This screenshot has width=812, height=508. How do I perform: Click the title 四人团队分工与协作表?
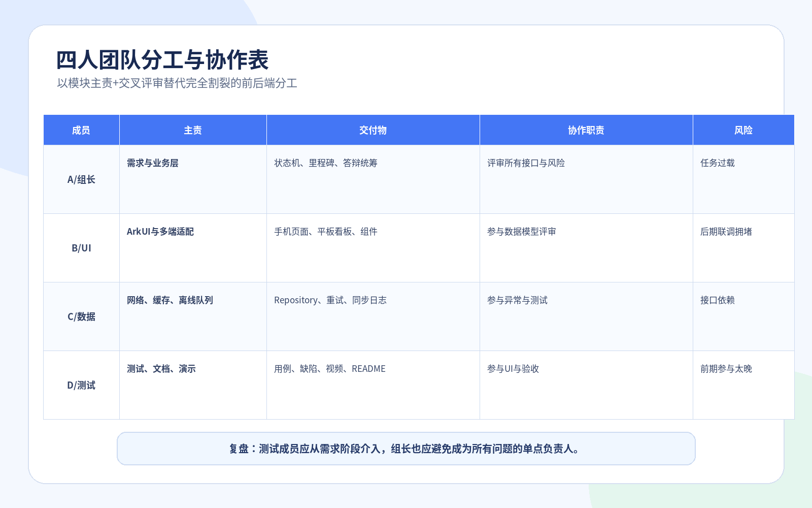point(162,60)
